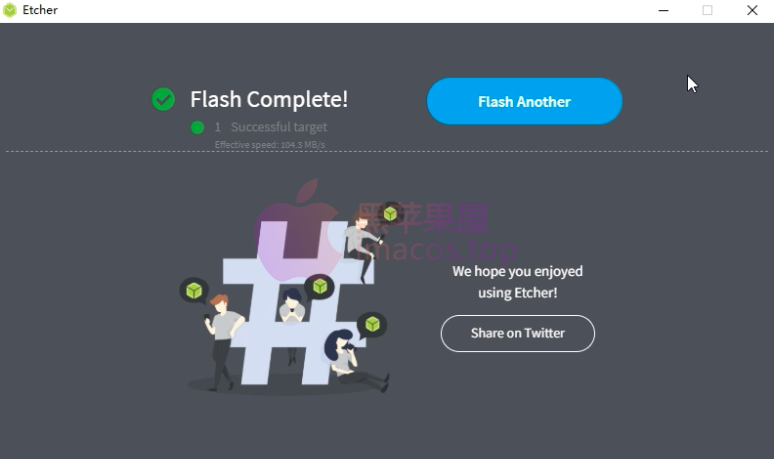Click the Flash Complete! heading text

click(269, 99)
